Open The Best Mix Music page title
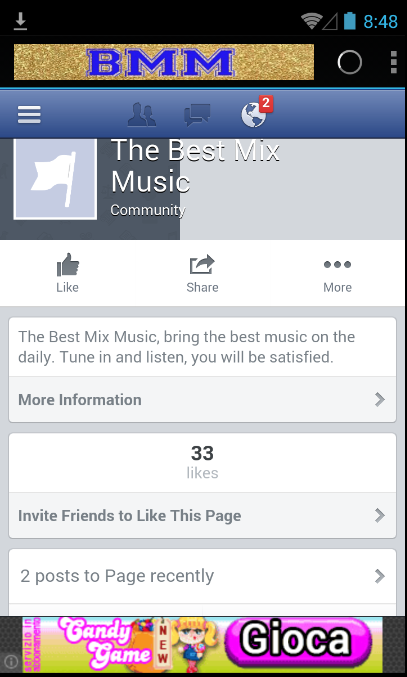Image resolution: width=407 pixels, height=677 pixels. tap(195, 166)
